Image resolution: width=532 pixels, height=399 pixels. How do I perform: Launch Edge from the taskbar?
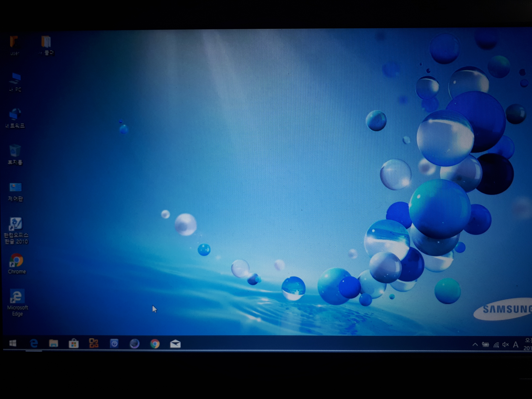pyautogui.click(x=34, y=343)
